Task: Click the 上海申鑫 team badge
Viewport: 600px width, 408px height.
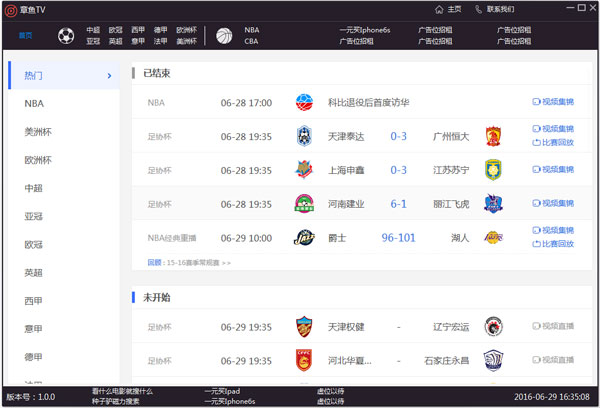Action: tap(304, 170)
